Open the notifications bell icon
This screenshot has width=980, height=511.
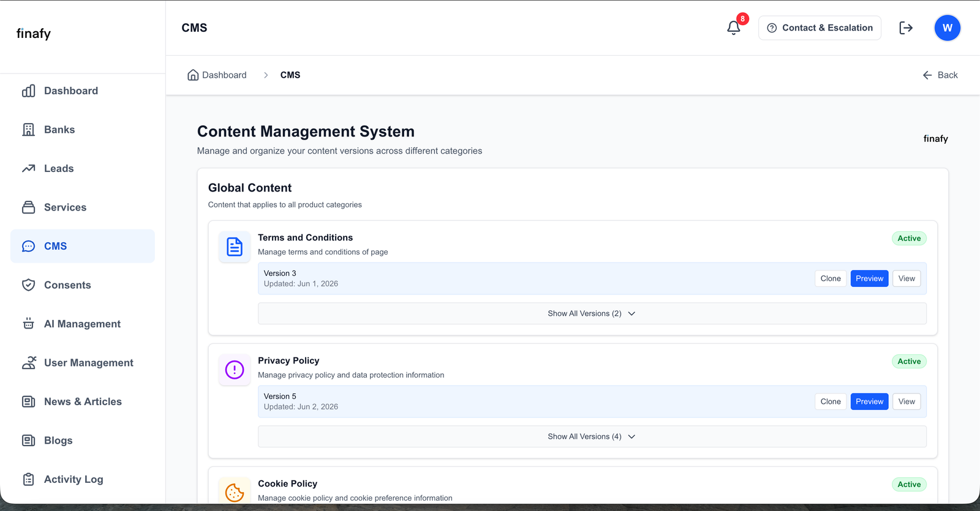pos(733,28)
